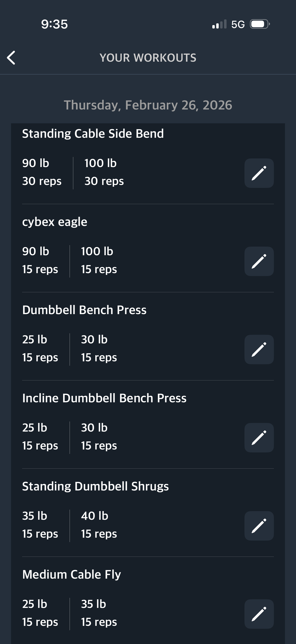This screenshot has width=296, height=644.
Task: Edit the cybex eagle workout
Action: point(259,261)
